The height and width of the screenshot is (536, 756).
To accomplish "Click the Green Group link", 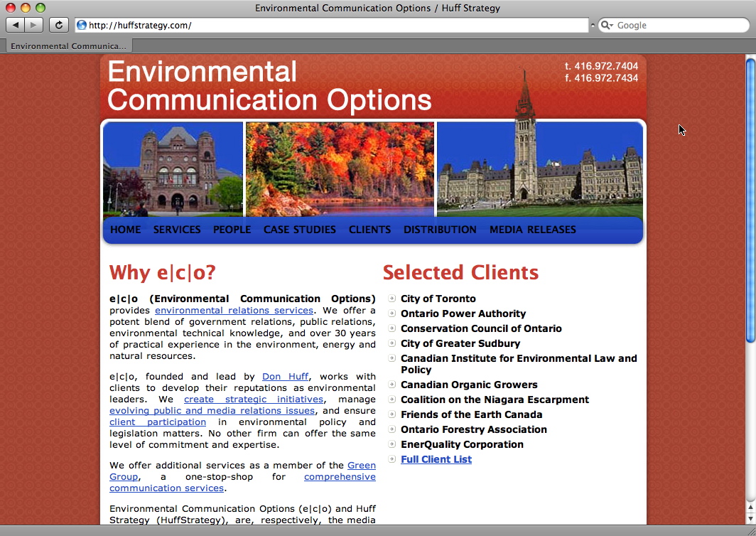I will point(361,466).
